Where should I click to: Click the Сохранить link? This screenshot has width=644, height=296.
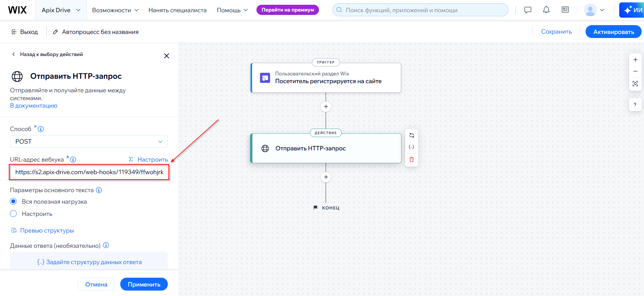[556, 32]
